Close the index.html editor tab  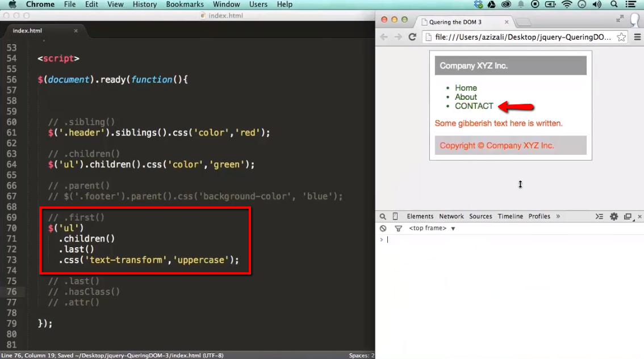point(76,31)
